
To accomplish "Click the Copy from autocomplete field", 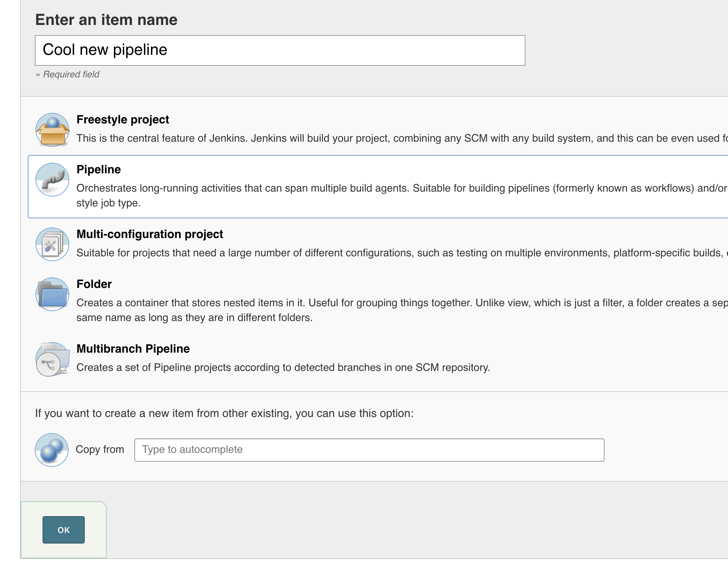I will tap(369, 450).
